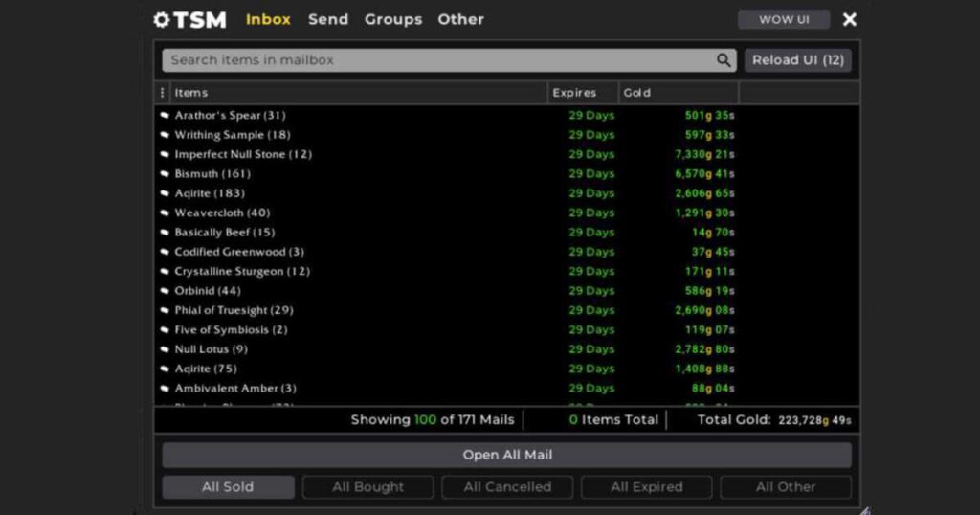Click the Reload UI (12) button

(797, 60)
